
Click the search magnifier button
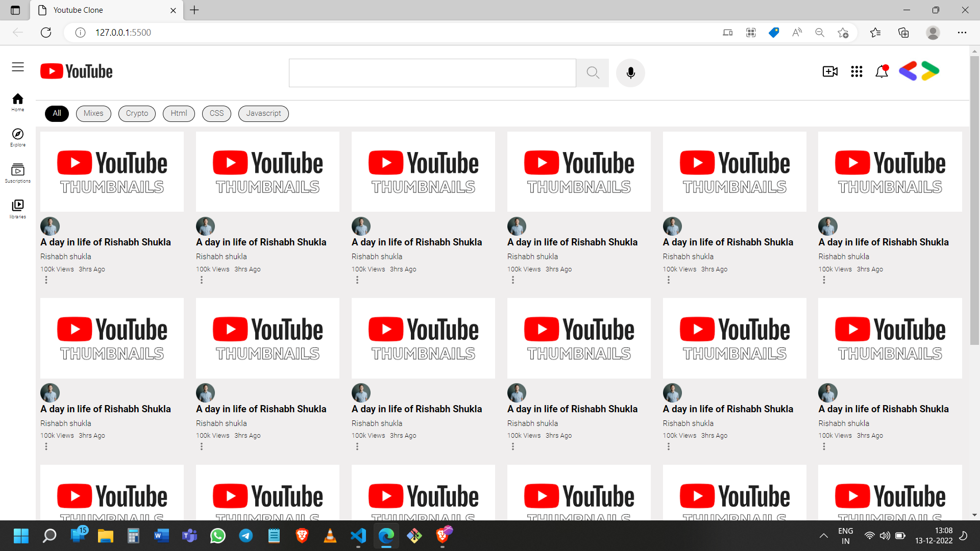(593, 72)
